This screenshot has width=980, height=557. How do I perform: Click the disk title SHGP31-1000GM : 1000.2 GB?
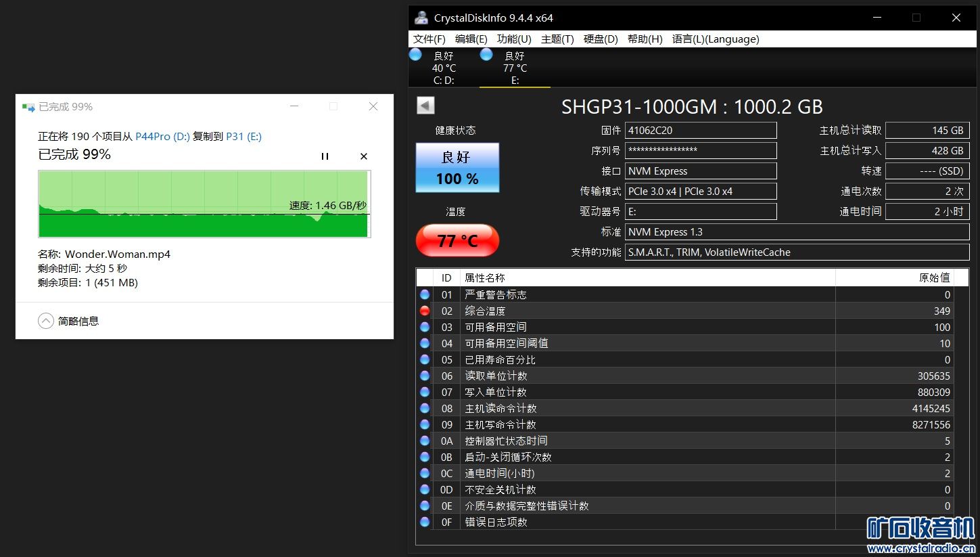692,106
